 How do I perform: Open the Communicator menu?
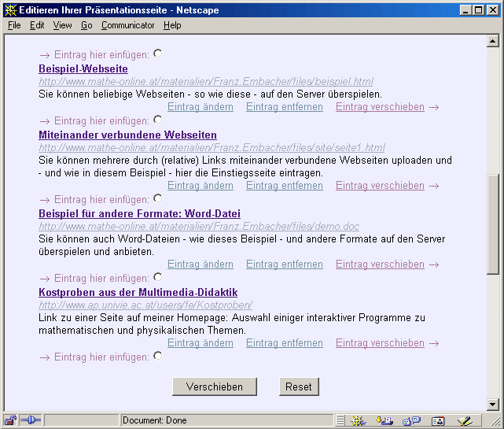pyautogui.click(x=127, y=25)
